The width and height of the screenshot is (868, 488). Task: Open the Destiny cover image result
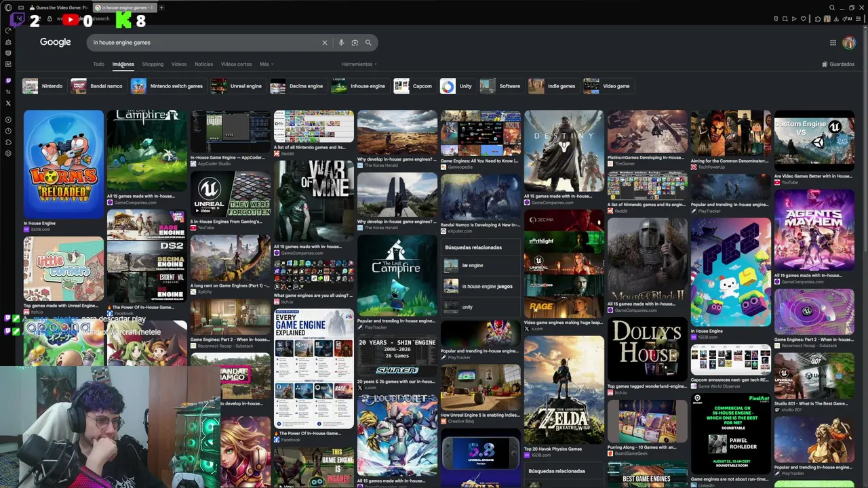point(564,150)
